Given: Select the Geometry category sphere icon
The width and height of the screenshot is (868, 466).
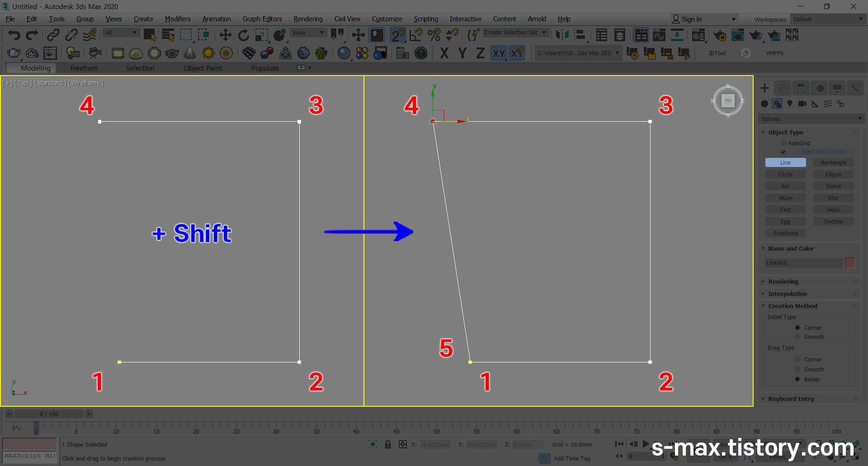Looking at the screenshot, I should [764, 104].
